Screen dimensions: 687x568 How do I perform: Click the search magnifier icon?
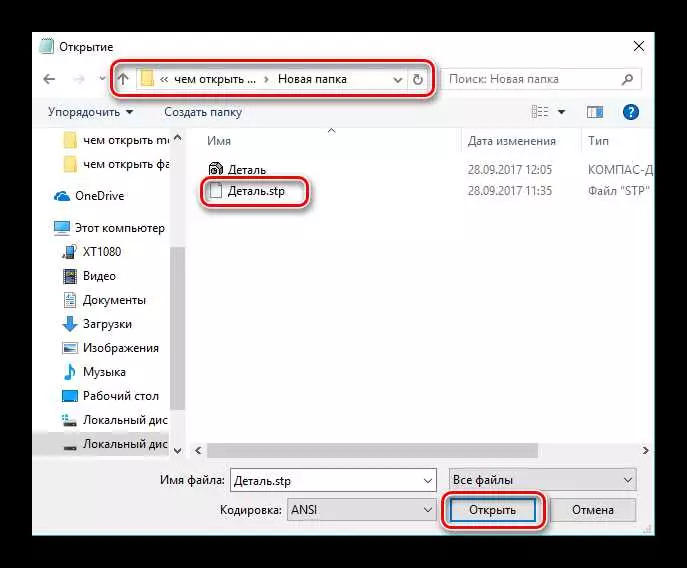click(x=627, y=79)
